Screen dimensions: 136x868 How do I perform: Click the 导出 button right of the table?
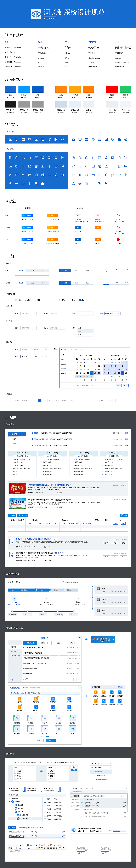[124, 515]
